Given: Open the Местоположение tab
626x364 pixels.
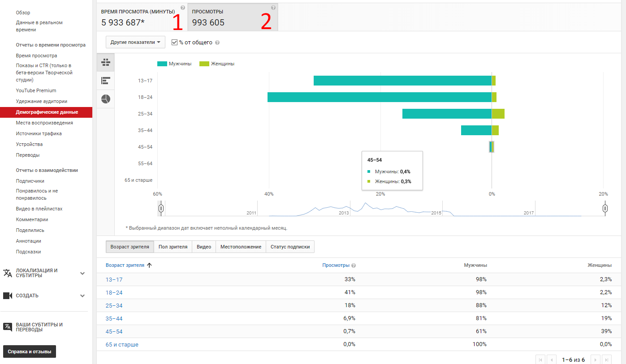Looking at the screenshot, I should pyautogui.click(x=241, y=247).
